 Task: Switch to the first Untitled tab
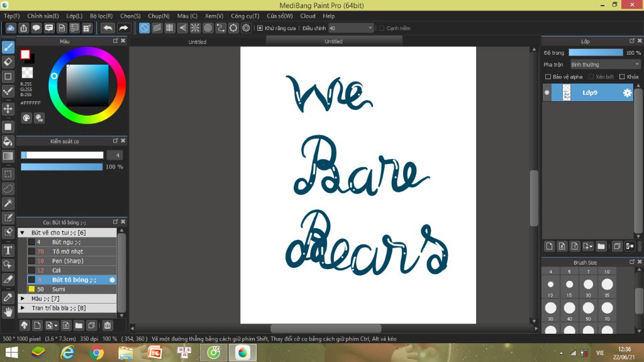pyautogui.click(x=197, y=42)
